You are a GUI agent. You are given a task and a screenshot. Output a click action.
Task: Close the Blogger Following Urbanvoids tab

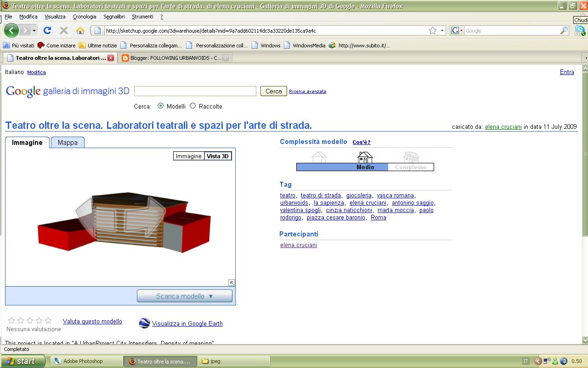click(225, 58)
